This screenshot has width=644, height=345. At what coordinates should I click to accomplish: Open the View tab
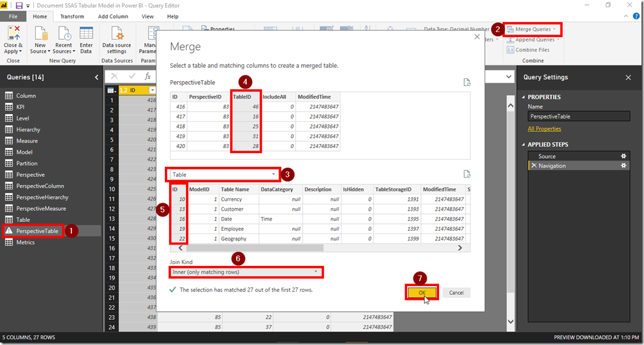[147, 16]
